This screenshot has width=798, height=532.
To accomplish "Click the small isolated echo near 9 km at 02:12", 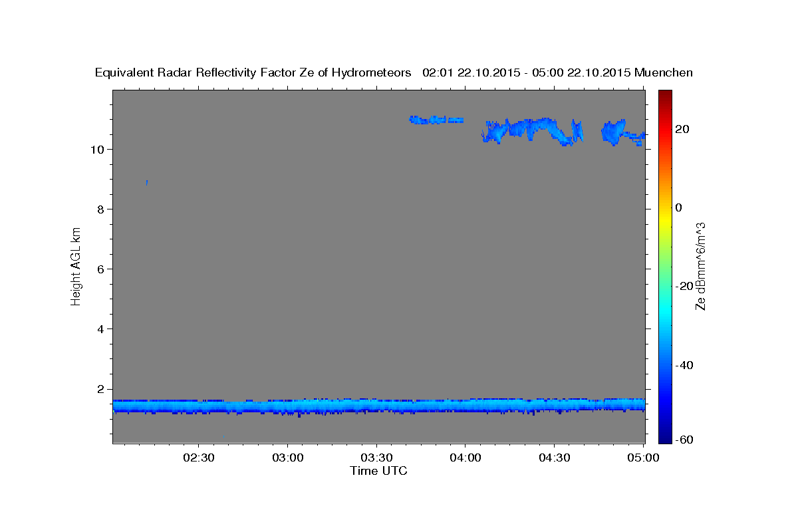I will 146,182.
